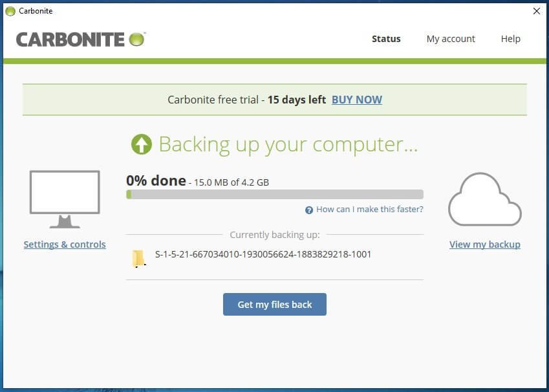Click the BUY NOW link
This screenshot has width=549, height=392.
click(357, 100)
